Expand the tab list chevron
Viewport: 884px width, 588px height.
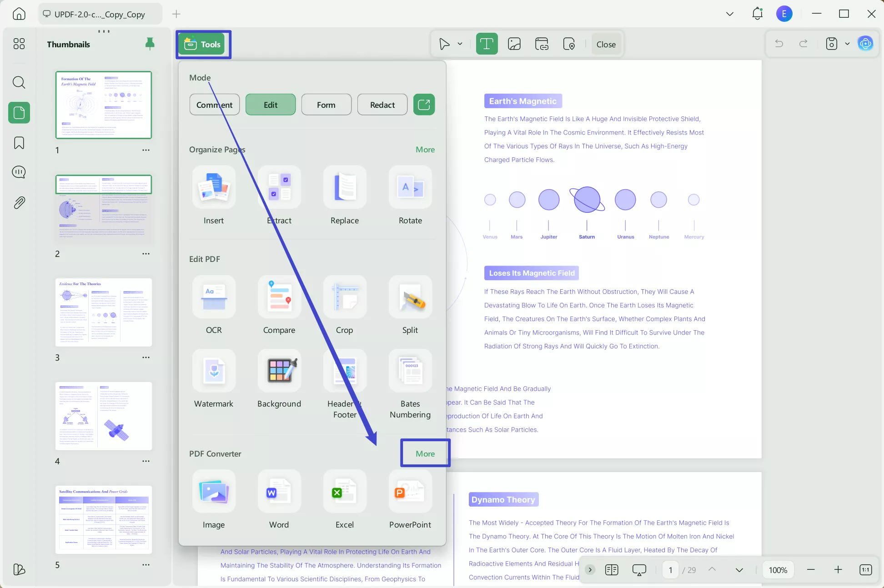point(729,14)
